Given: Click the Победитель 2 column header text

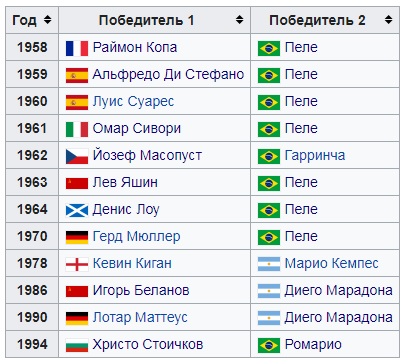Looking at the screenshot, I should coord(317,20).
